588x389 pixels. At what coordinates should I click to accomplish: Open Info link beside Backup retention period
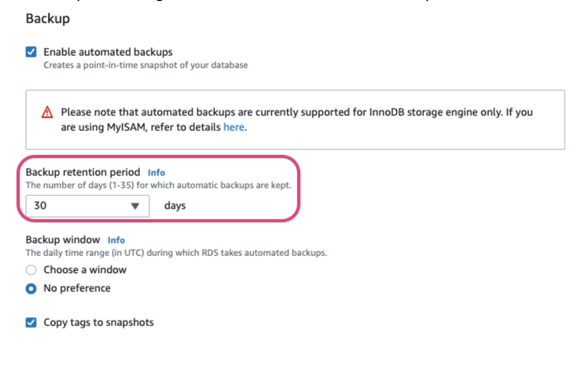click(156, 172)
